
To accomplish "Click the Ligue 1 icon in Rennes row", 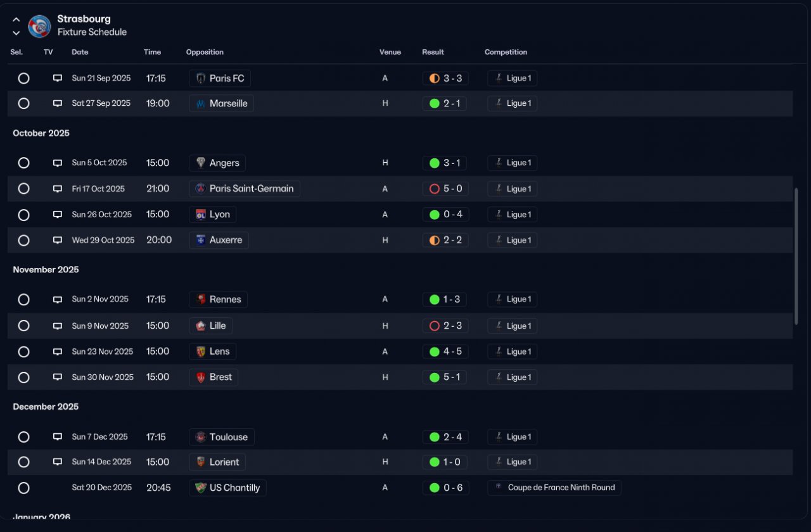I will 499,299.
